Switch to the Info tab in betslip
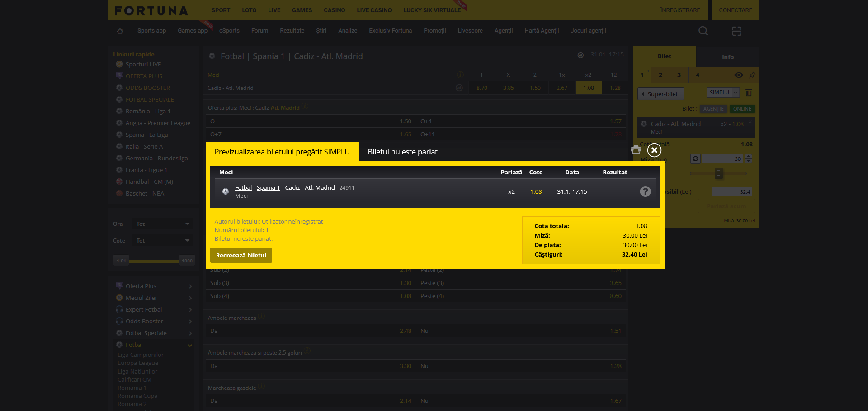This screenshot has height=411, width=868. pos(728,57)
